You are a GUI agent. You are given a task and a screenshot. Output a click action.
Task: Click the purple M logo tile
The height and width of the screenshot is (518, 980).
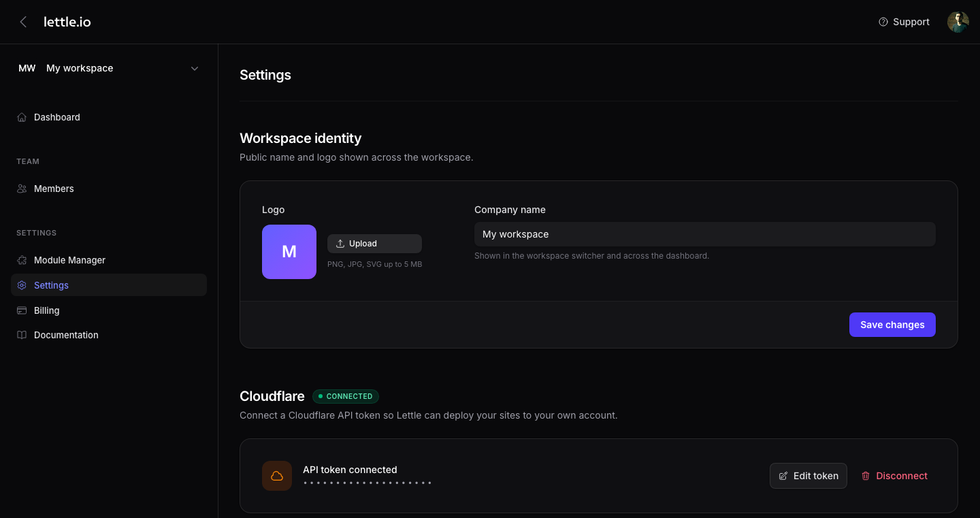(289, 252)
